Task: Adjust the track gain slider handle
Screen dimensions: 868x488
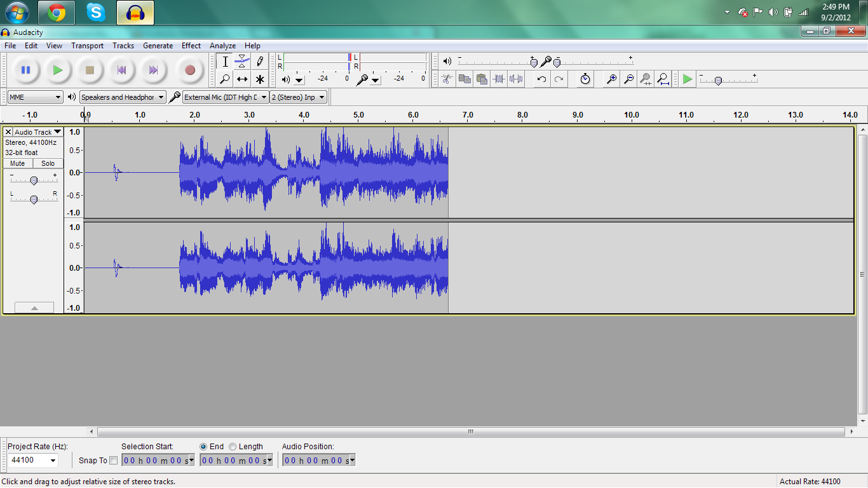Action: pyautogui.click(x=34, y=180)
